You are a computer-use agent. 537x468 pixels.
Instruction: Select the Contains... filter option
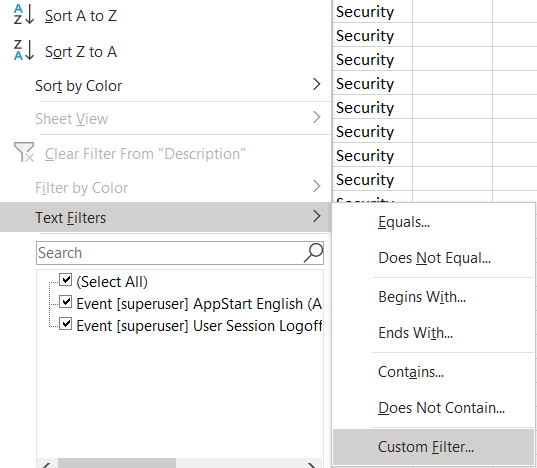(x=411, y=372)
